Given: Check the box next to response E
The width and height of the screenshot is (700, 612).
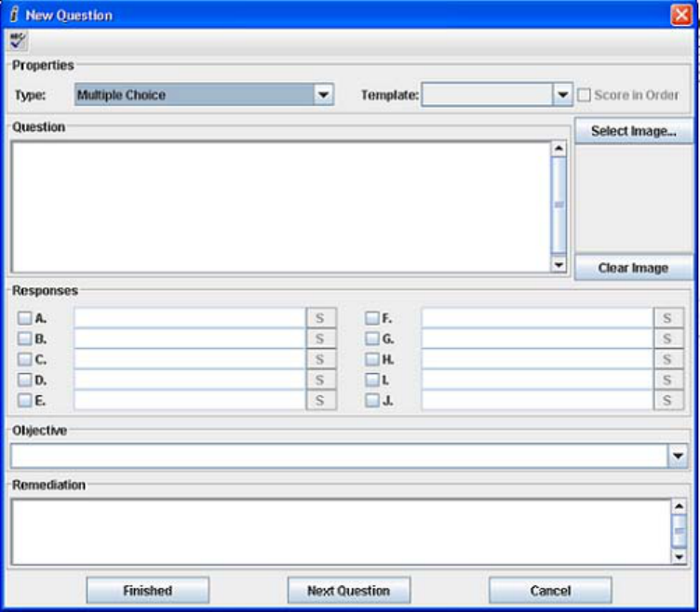Looking at the screenshot, I should click(25, 400).
